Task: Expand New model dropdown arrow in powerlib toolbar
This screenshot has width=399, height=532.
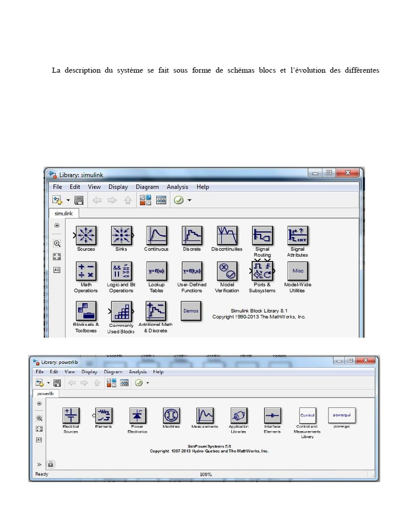Action: tap(48, 383)
